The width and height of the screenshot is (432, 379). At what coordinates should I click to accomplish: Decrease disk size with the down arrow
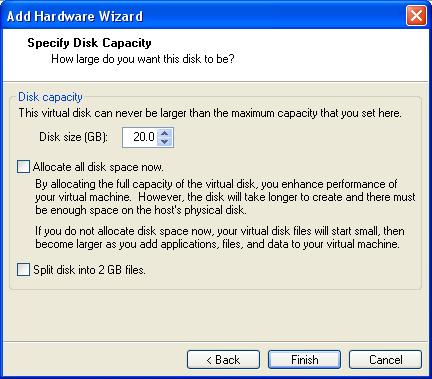[164, 141]
